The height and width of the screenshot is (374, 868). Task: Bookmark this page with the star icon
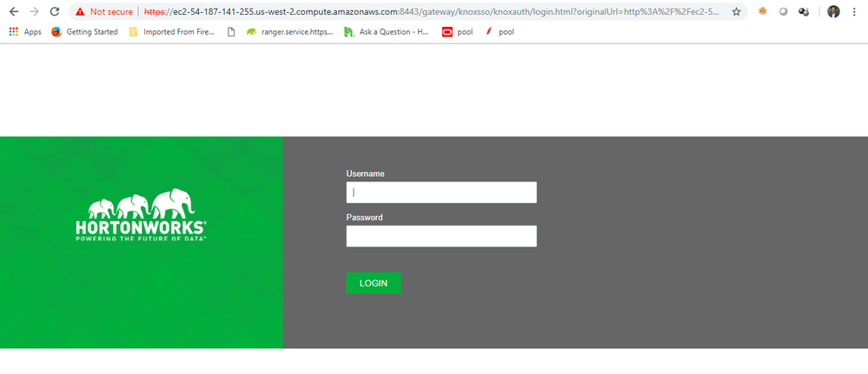pos(736,11)
